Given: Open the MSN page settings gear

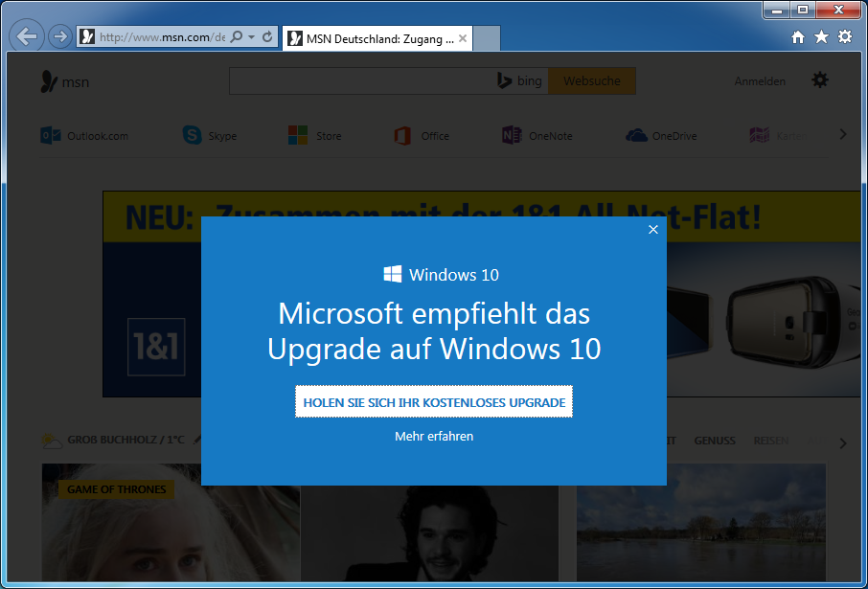Looking at the screenshot, I should 820,80.
